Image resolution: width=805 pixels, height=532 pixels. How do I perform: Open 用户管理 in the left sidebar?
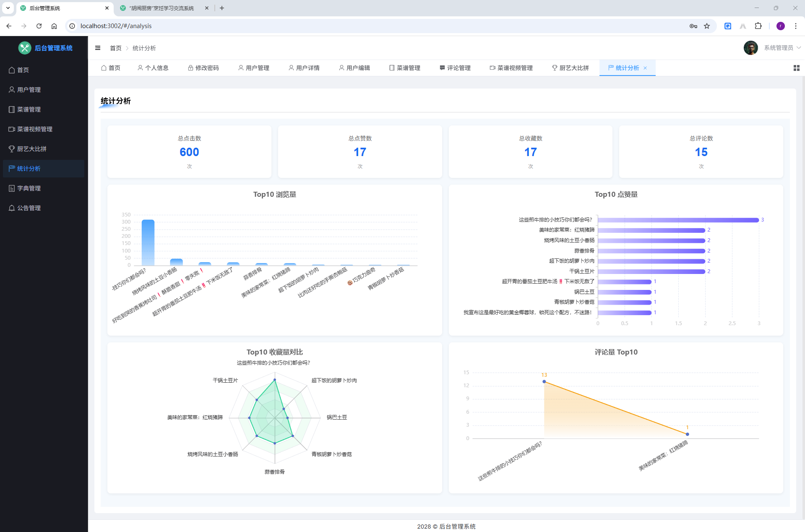pyautogui.click(x=44, y=90)
